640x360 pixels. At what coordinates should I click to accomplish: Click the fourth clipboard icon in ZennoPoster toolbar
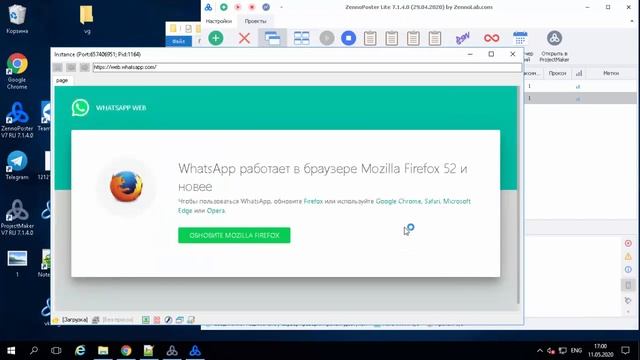click(435, 38)
